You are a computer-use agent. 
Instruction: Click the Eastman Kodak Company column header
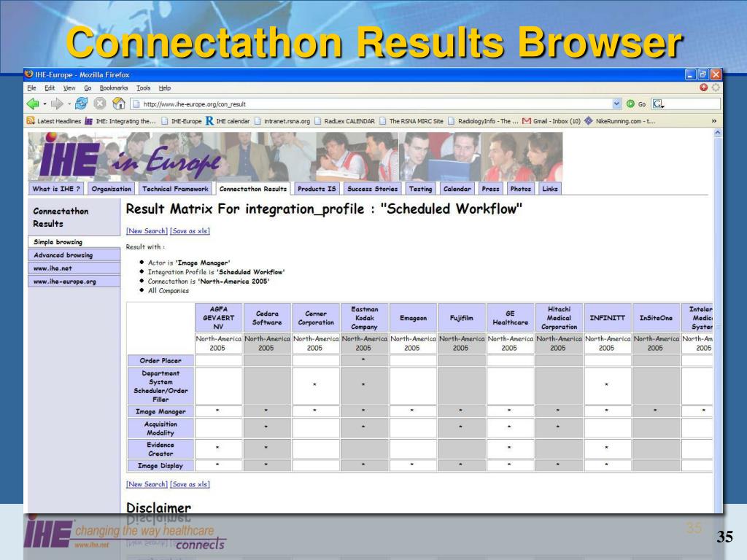pyautogui.click(x=365, y=318)
